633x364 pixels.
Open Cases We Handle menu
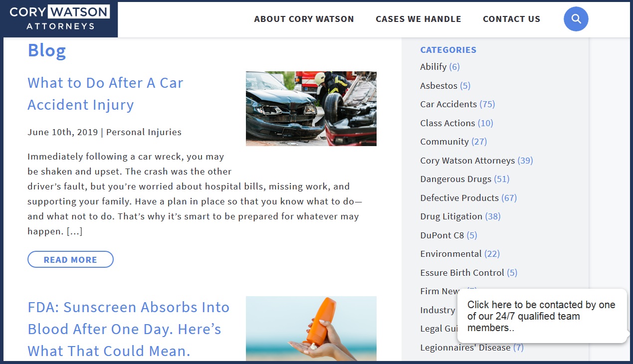[x=419, y=19]
